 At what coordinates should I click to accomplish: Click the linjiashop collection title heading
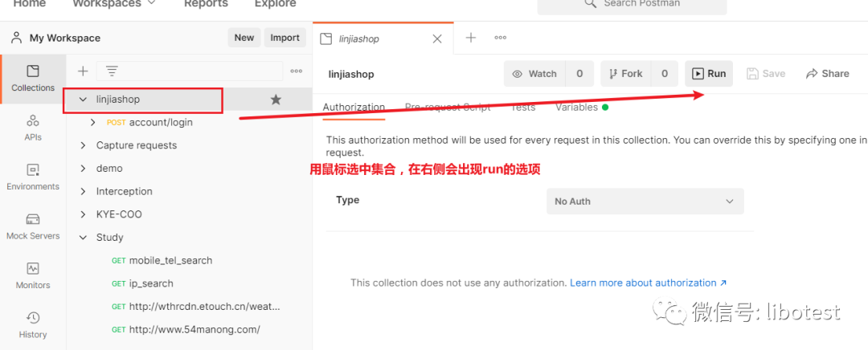coord(351,74)
